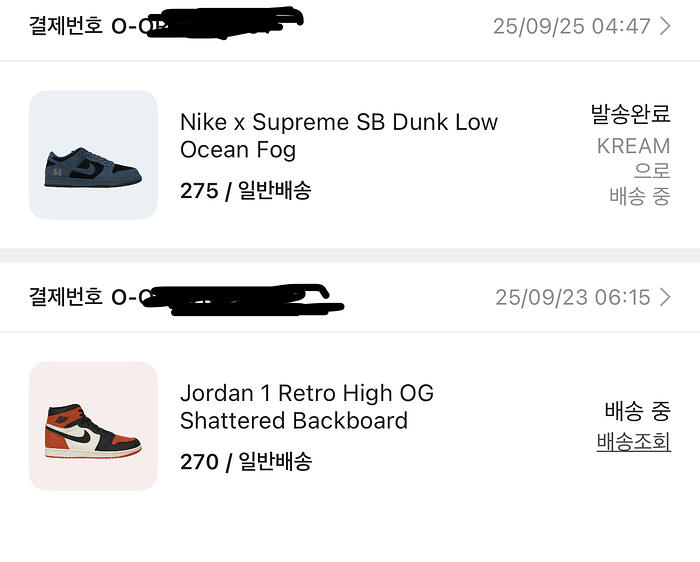Image resolution: width=700 pixels, height=562 pixels.
Task: Tap 배송 중 status on Jordan order
Action: tap(637, 410)
